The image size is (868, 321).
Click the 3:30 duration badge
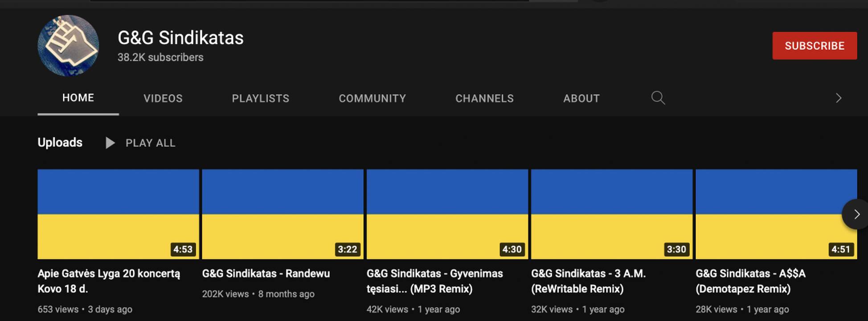pyautogui.click(x=676, y=249)
